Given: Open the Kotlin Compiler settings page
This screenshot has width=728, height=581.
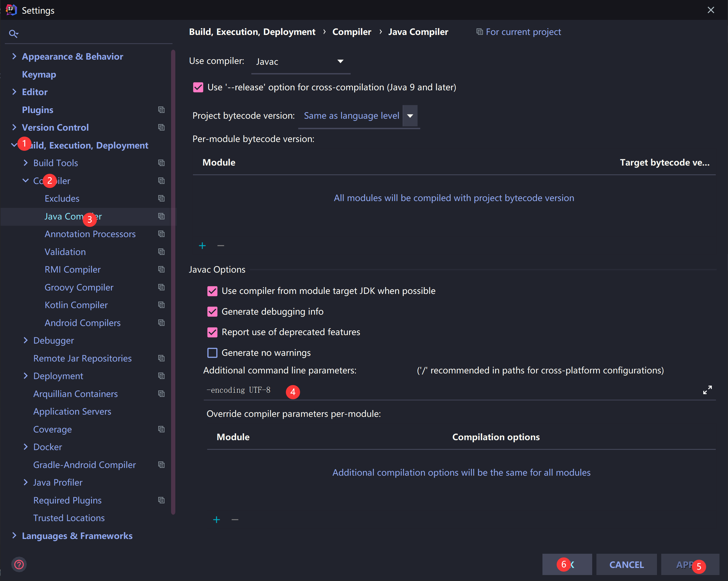Looking at the screenshot, I should (76, 305).
